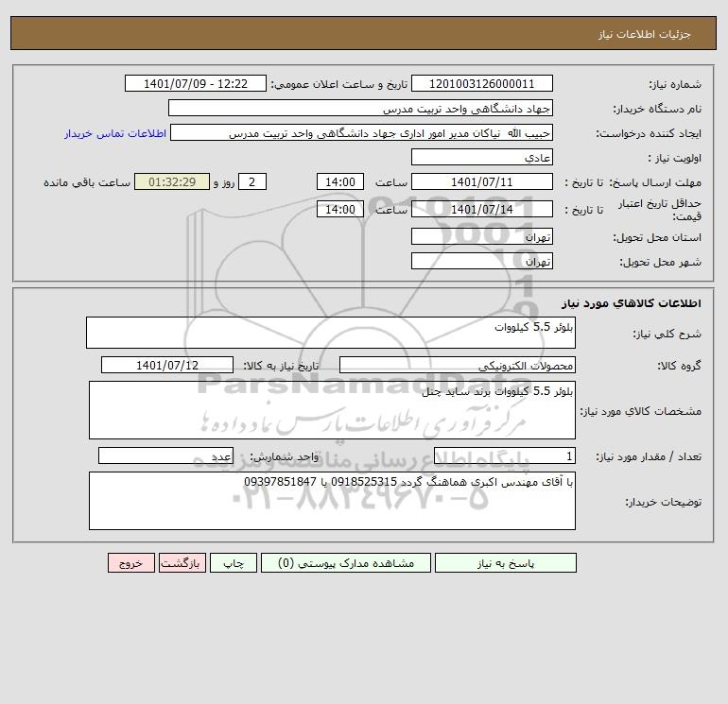
Task: Click the announcement date field 1401/07/09 - 12:22
Action: 196,83
